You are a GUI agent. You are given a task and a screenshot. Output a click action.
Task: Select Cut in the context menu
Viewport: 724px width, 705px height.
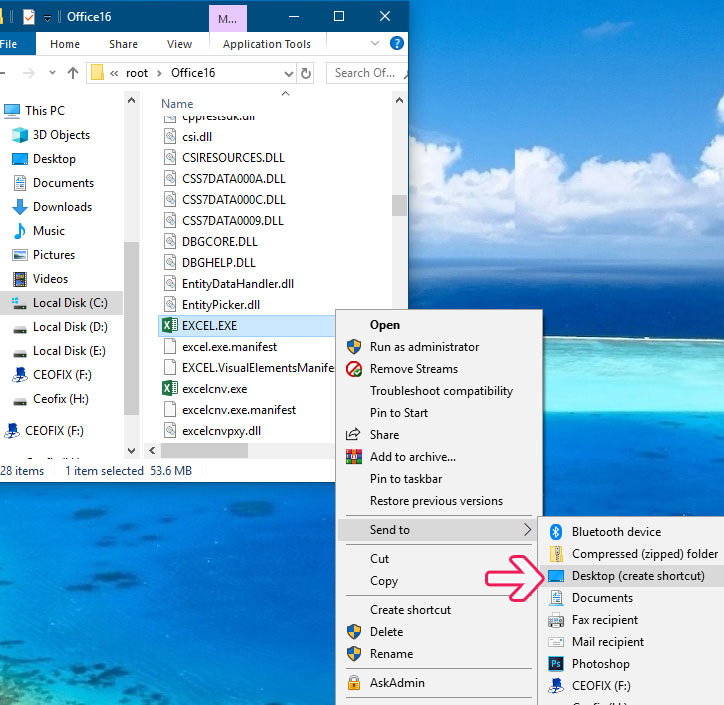pyautogui.click(x=380, y=559)
